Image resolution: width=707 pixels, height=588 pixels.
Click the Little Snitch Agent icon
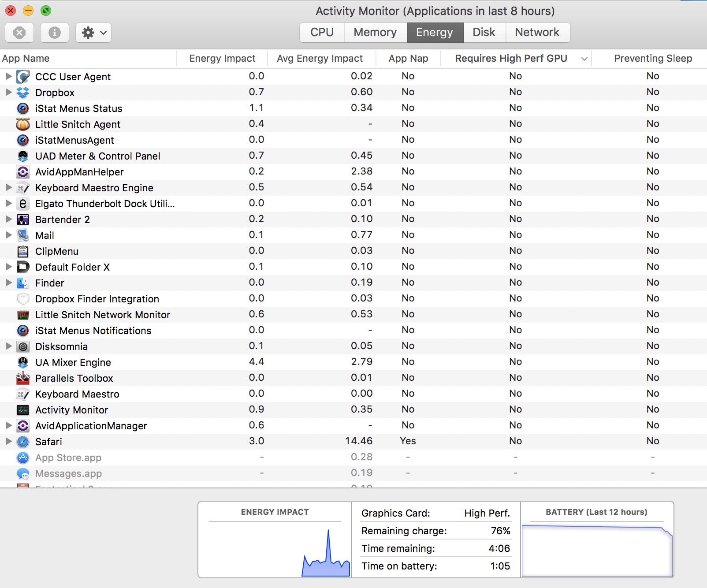(x=23, y=124)
